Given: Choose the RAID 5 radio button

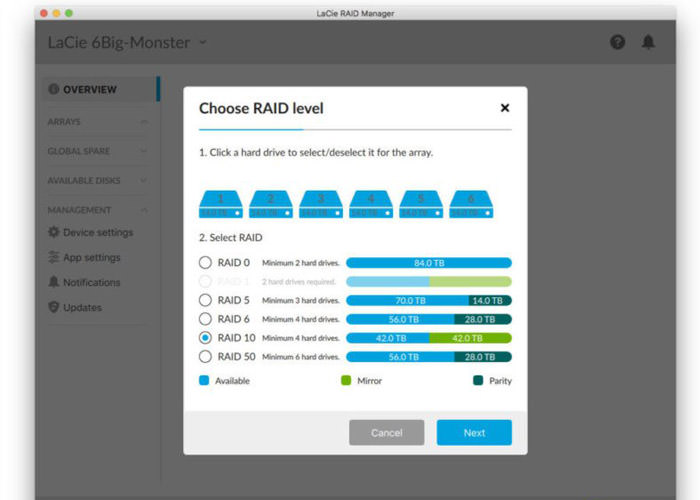Looking at the screenshot, I should coord(205,300).
